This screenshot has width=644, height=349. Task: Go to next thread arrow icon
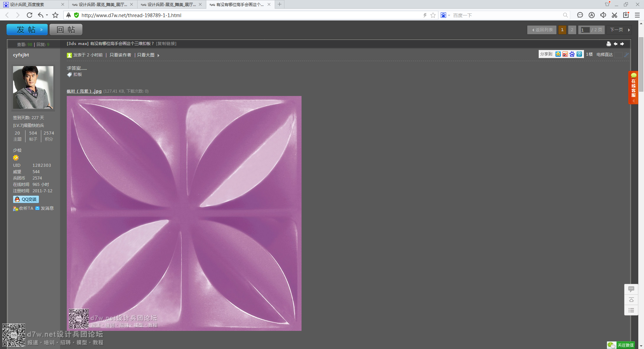[x=622, y=44]
